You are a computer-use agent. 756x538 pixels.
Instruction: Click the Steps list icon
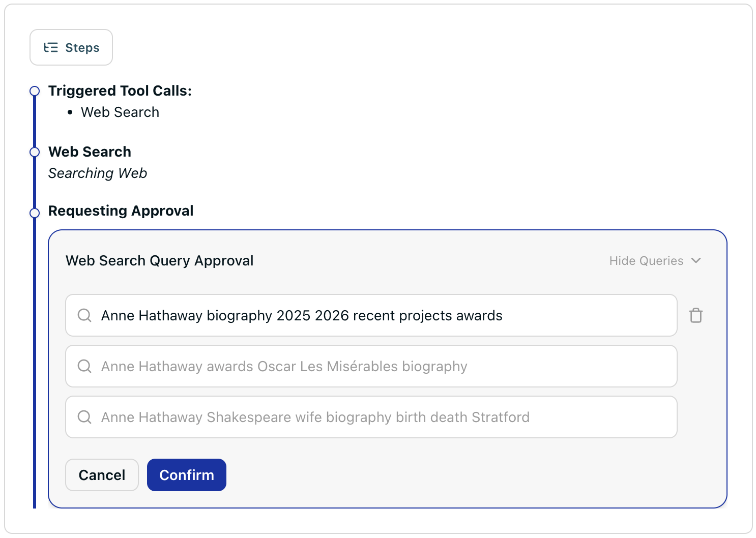click(51, 48)
